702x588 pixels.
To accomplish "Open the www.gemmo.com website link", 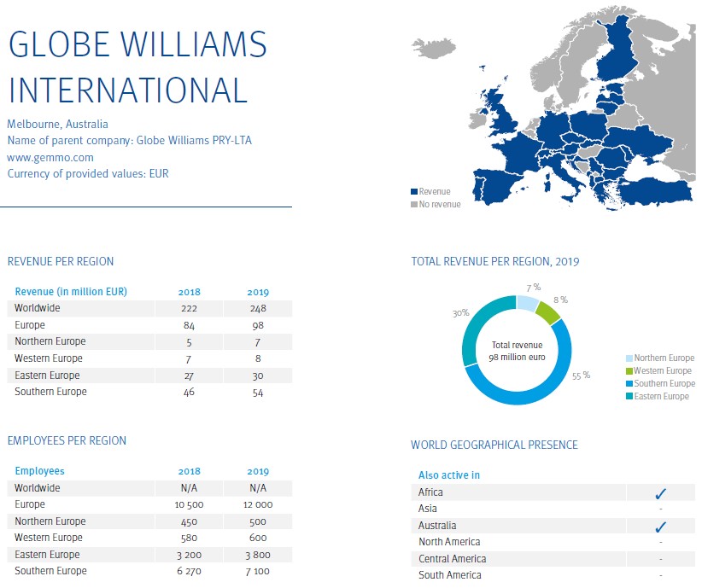I will [50, 158].
